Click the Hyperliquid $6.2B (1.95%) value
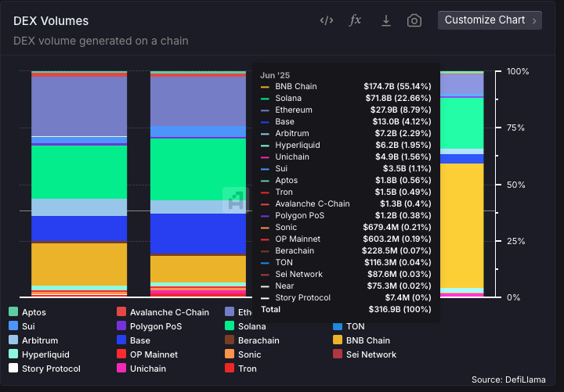 pos(403,145)
